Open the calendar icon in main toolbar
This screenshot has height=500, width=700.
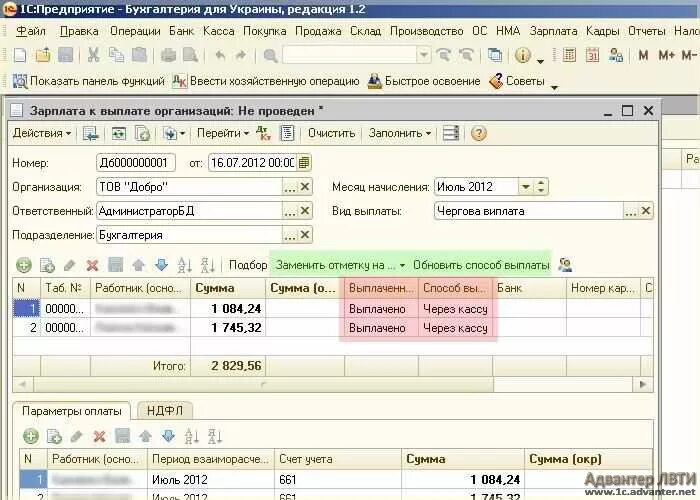pos(592,55)
